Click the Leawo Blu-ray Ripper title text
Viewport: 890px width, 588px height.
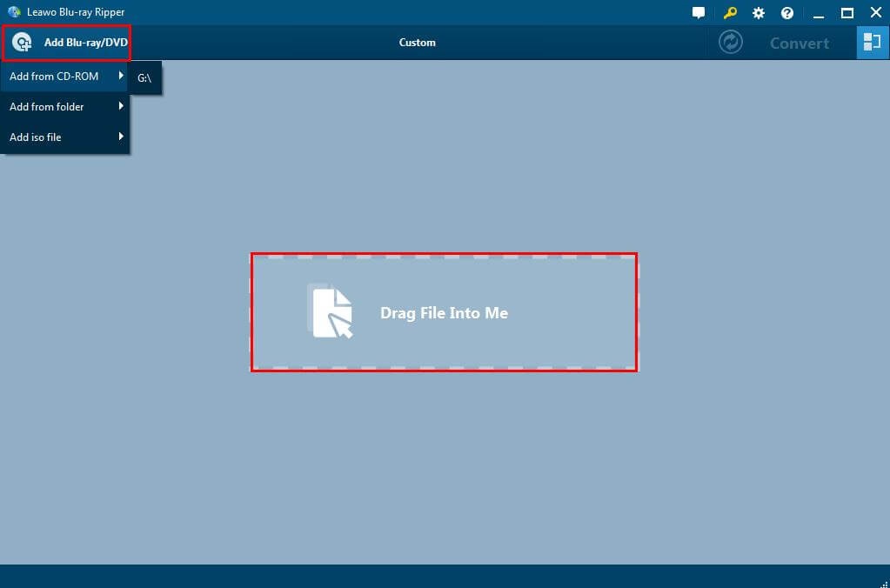pyautogui.click(x=76, y=12)
